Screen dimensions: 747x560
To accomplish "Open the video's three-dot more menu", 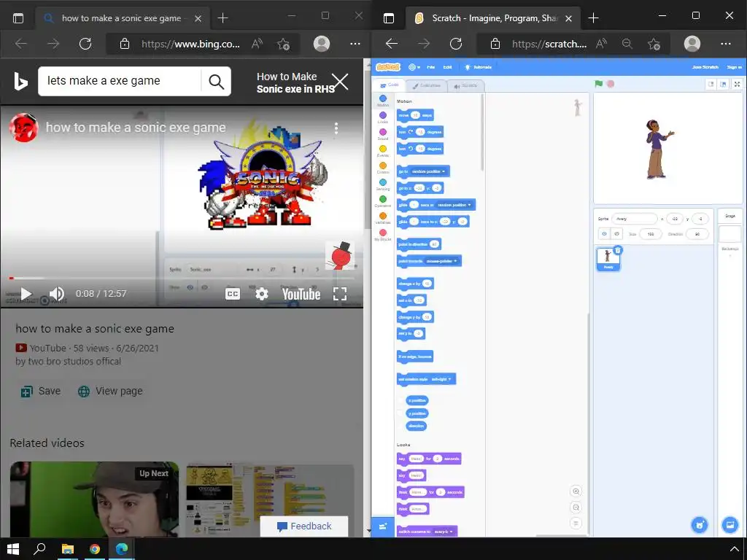I will [x=336, y=128].
